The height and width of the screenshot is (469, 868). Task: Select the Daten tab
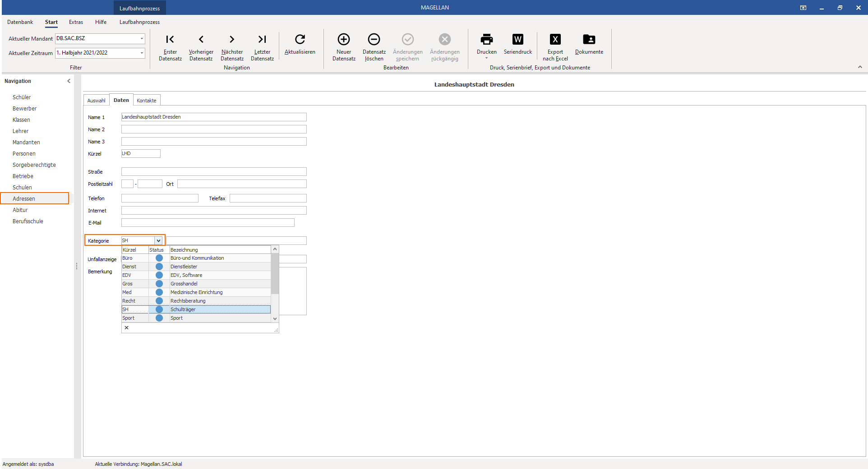(121, 100)
